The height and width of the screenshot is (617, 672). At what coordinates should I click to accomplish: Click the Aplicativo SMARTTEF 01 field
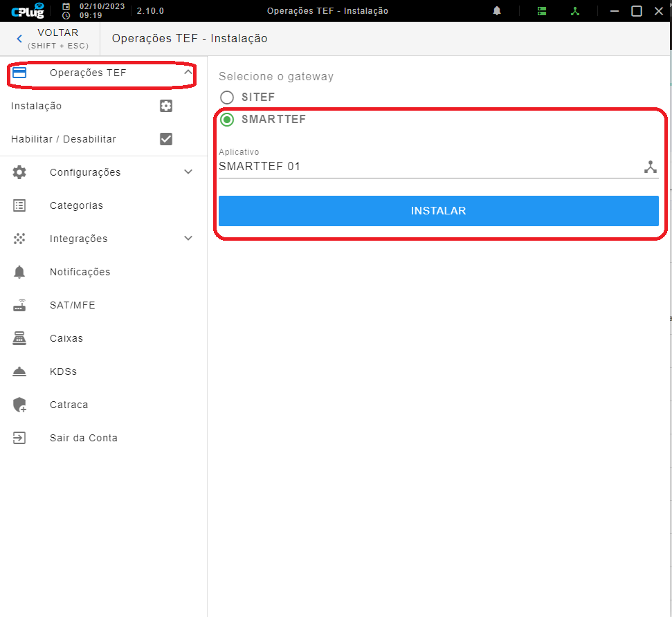pos(439,166)
